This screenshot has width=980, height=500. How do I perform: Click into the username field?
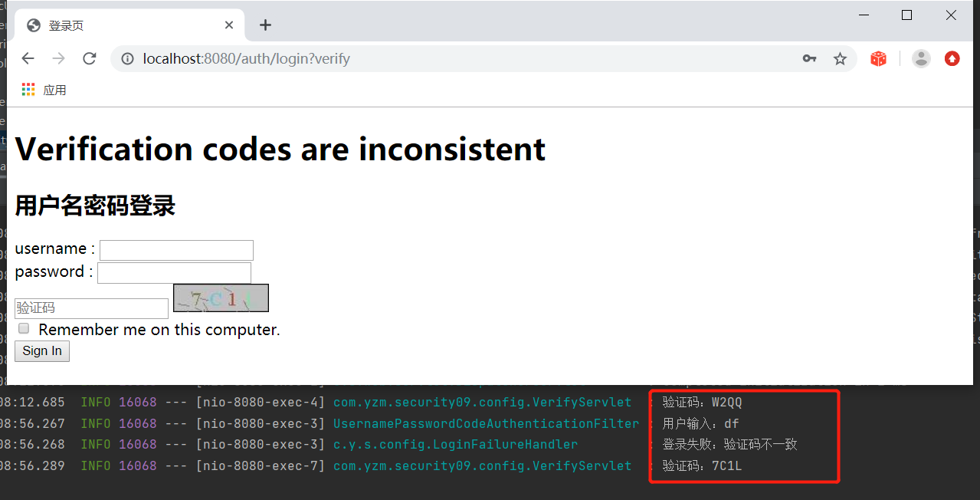[x=176, y=250]
